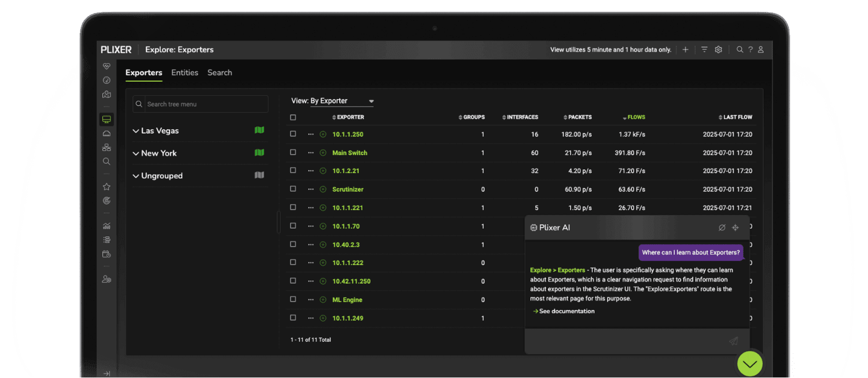The width and height of the screenshot is (868, 378).
Task: Click the green plus icon beside 10.1.1.250
Action: coord(323,134)
